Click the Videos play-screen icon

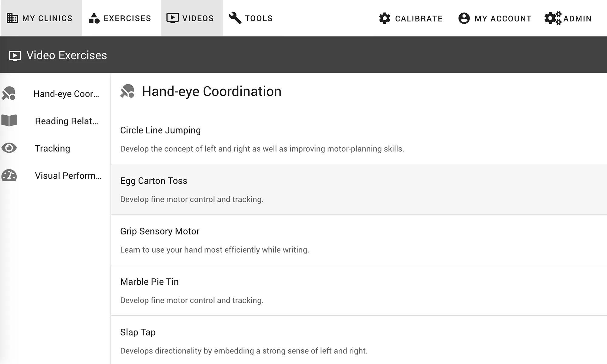tap(172, 18)
